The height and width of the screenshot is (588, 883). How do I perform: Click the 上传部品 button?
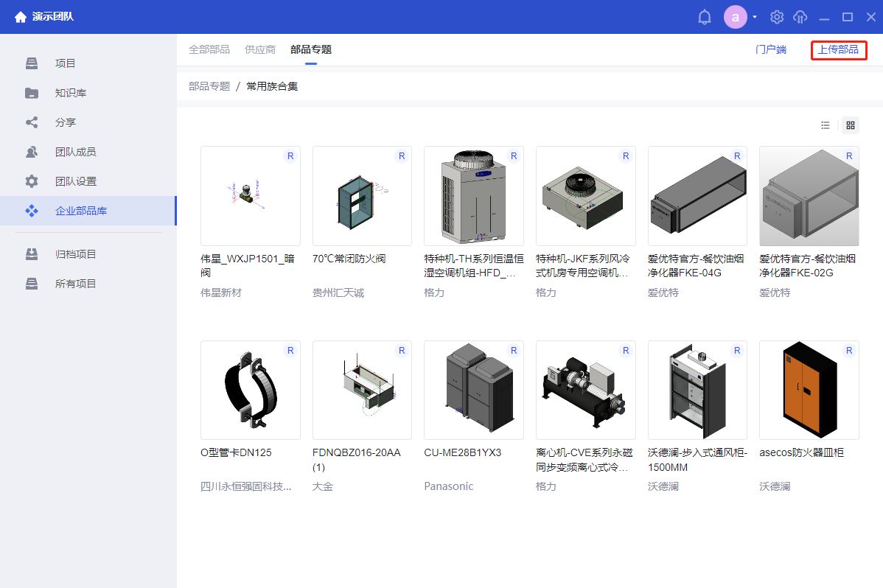click(x=839, y=49)
